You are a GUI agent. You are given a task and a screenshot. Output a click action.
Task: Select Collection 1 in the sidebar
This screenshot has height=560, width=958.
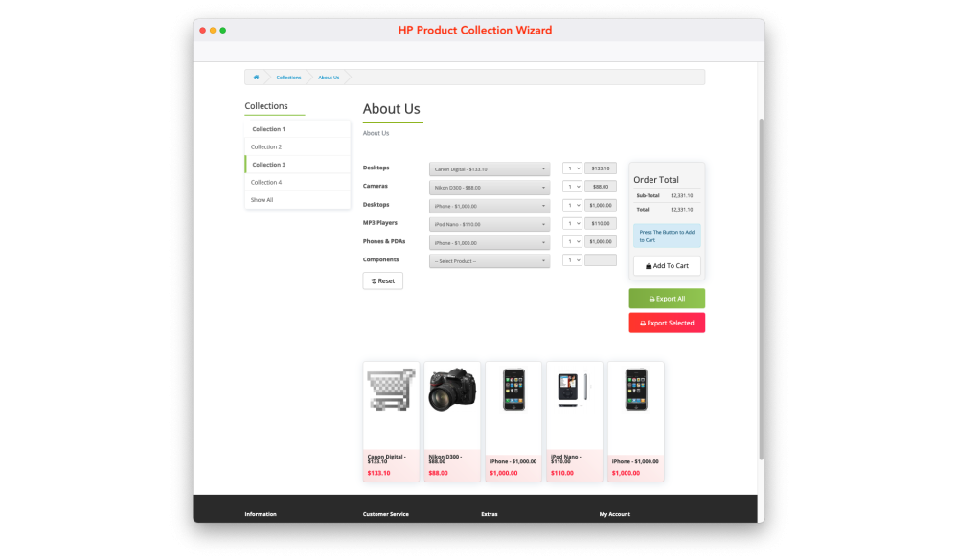click(269, 129)
